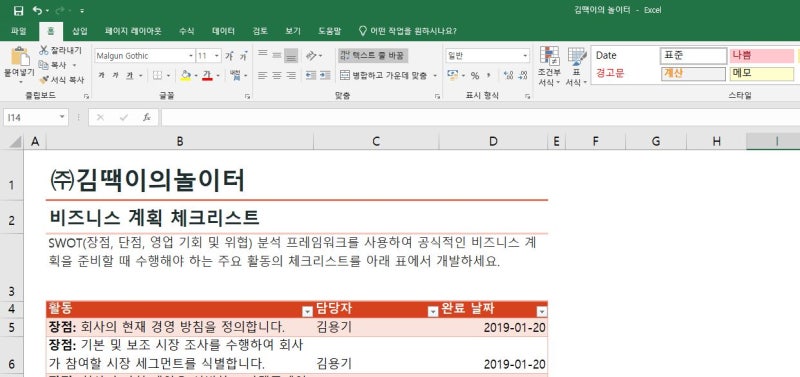Align text to the right
Screen dimensions: 800x377
(x=291, y=76)
